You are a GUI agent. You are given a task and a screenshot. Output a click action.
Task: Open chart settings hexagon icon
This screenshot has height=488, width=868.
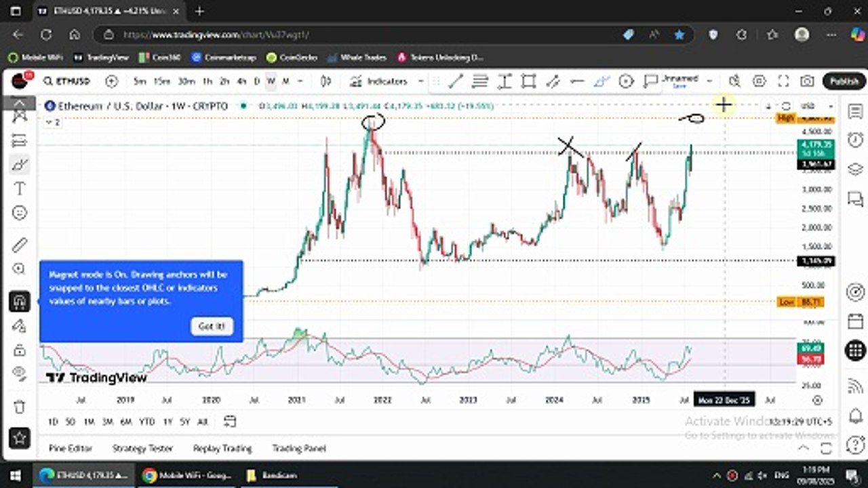[x=759, y=81]
